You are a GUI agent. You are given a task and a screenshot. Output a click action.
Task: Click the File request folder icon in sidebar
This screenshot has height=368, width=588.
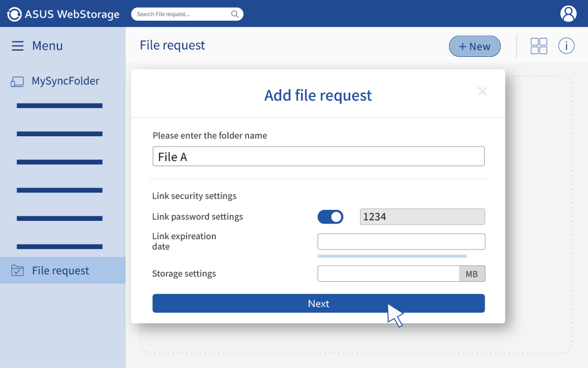(17, 270)
